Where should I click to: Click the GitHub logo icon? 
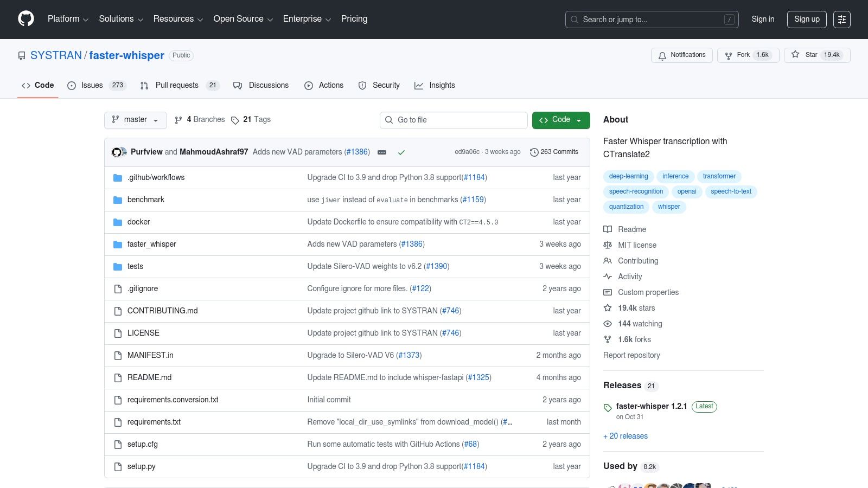[26, 19]
